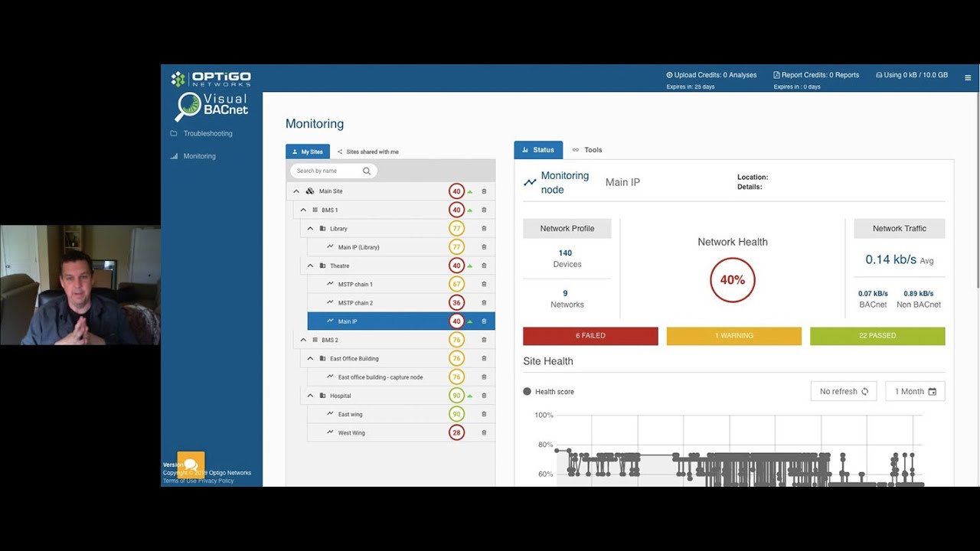Switch to the Tools tab
Screen dimensions: 980x551
point(588,150)
